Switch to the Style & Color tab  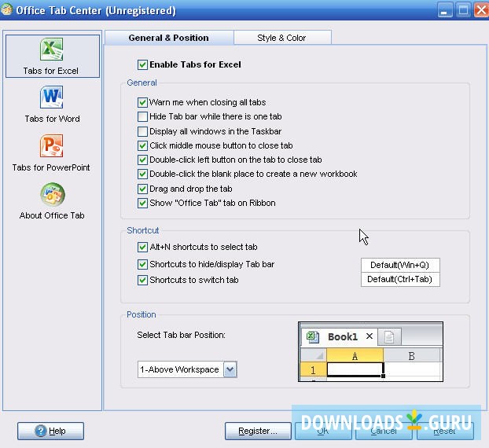point(281,38)
